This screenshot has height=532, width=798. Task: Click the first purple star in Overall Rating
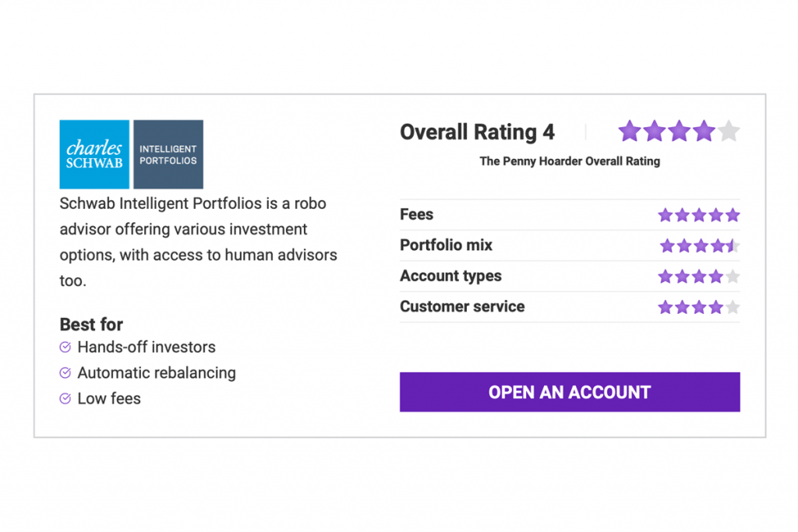pyautogui.click(x=630, y=131)
